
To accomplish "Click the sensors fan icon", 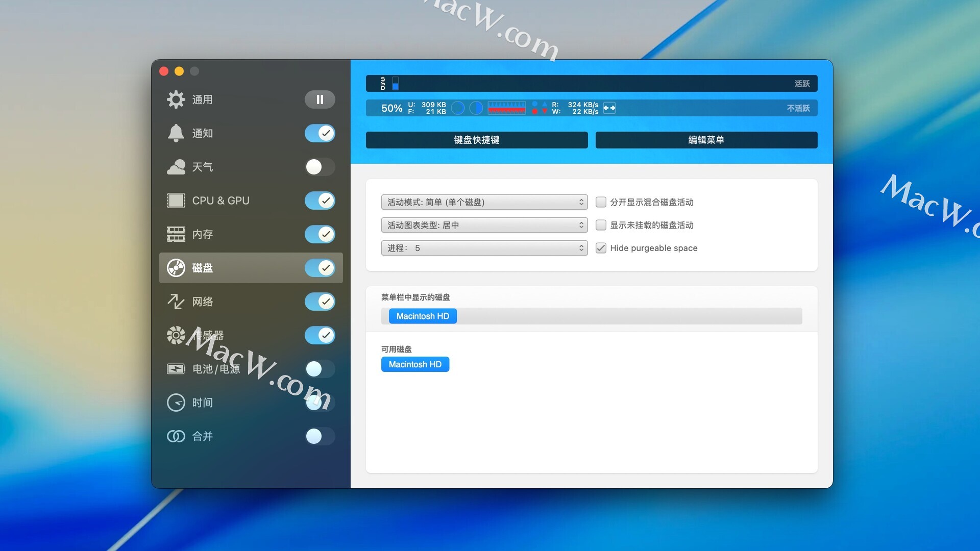I will click(x=176, y=335).
